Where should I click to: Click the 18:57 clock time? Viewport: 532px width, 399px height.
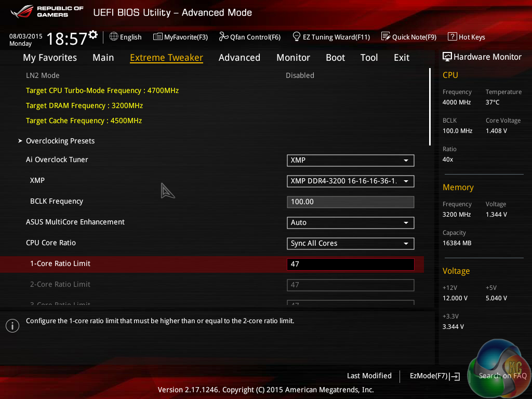coord(67,38)
